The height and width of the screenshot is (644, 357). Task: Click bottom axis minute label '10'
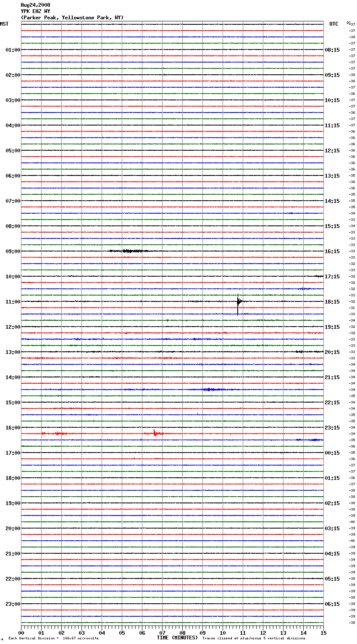pos(223,633)
